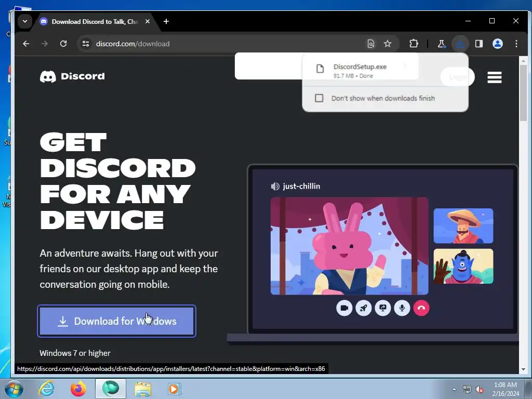This screenshot has height=399, width=532.
Task: Show hidden system tray icons
Action: pyautogui.click(x=454, y=389)
